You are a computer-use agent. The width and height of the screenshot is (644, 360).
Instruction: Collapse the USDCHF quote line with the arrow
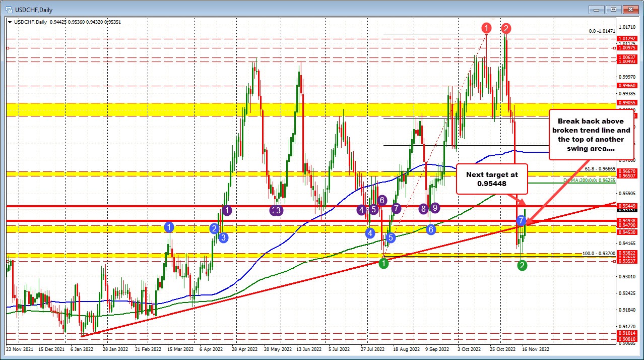click(10, 23)
